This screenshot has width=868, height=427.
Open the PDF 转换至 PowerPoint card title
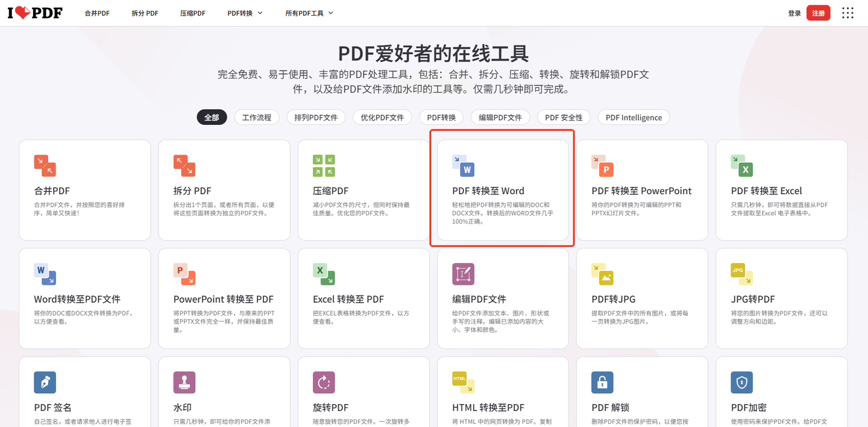[x=641, y=191]
